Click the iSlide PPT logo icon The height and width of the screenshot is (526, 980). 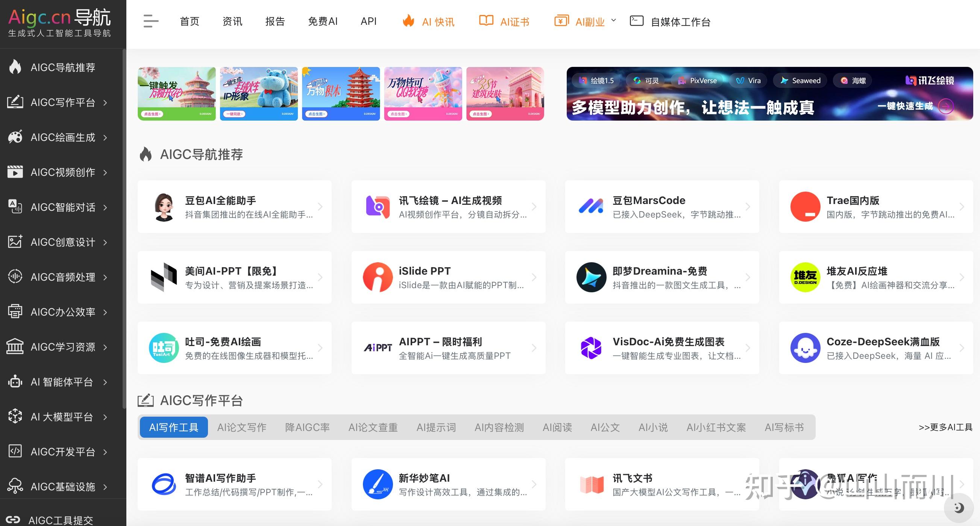378,277
